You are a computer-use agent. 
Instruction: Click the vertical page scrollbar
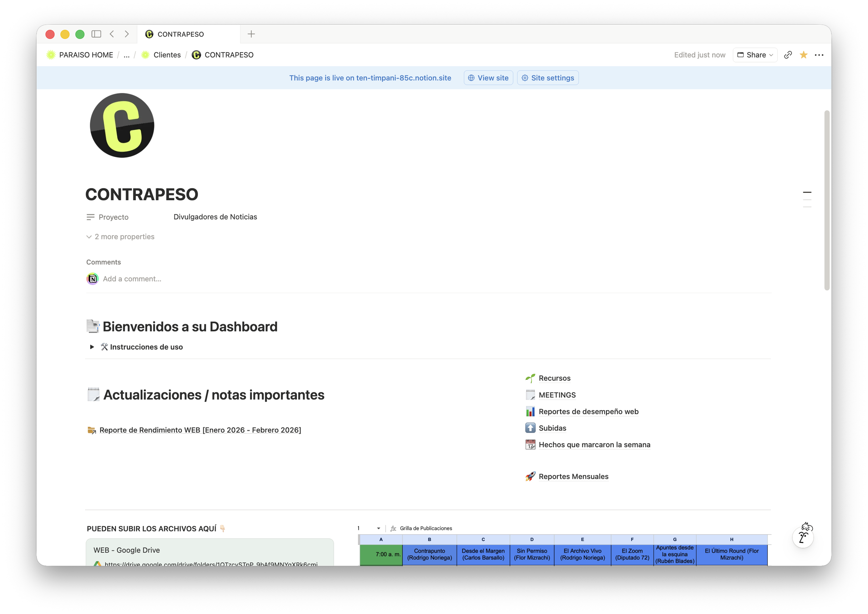(x=827, y=201)
